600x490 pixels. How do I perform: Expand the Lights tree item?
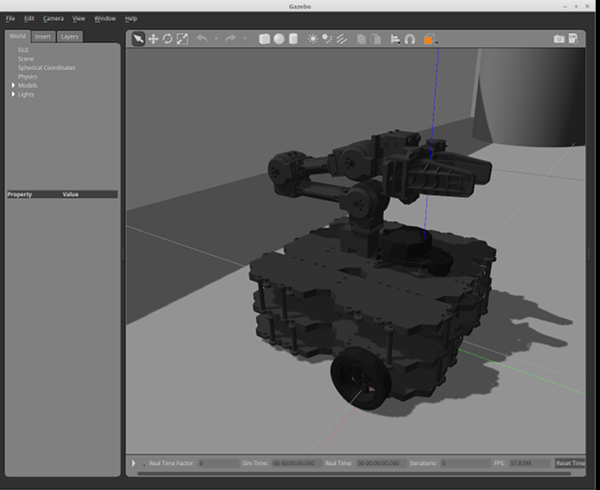pos(13,94)
